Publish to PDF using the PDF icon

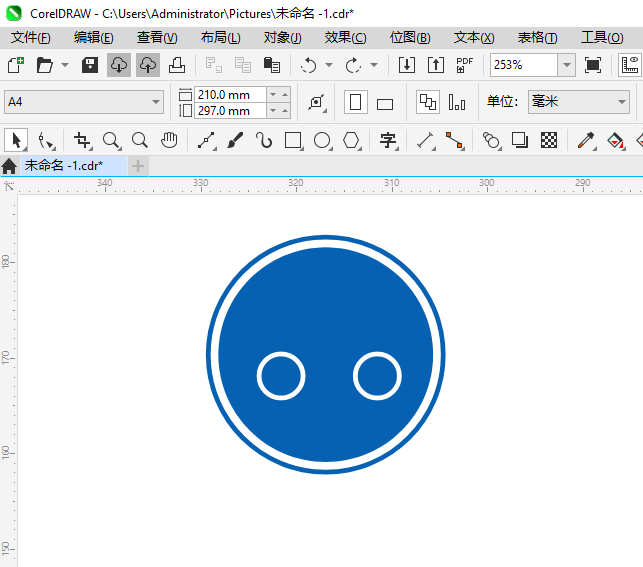click(x=465, y=65)
